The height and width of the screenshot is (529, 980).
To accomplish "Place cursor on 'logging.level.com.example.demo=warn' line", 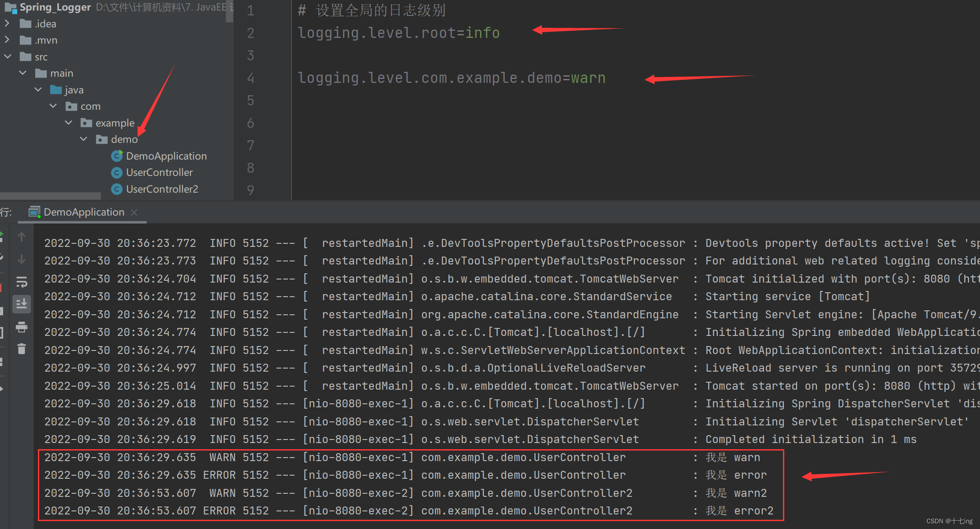I will click(x=451, y=78).
